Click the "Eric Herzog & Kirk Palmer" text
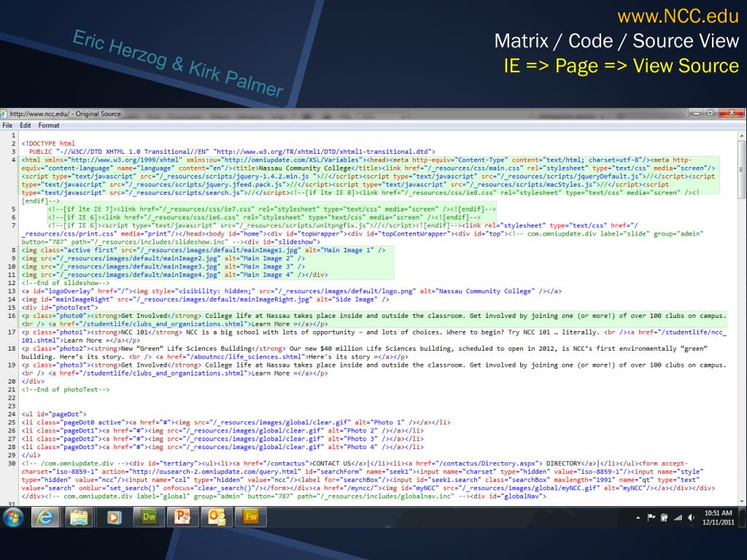The image size is (747, 560). pyautogui.click(x=178, y=63)
